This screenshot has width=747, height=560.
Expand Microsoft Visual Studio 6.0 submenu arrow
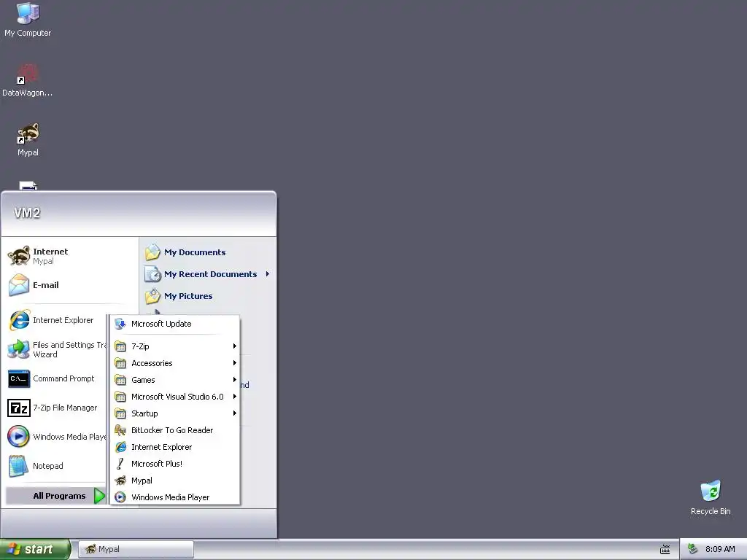(234, 397)
